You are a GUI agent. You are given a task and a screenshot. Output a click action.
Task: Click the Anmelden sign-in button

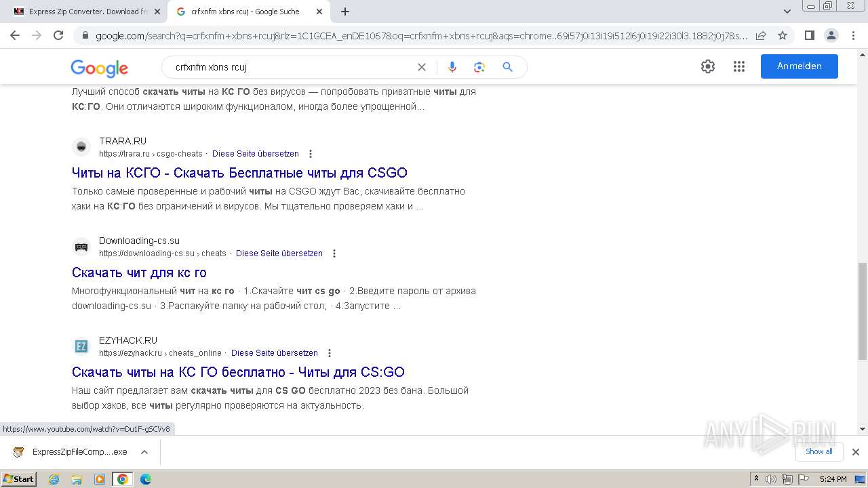pyautogui.click(x=799, y=66)
